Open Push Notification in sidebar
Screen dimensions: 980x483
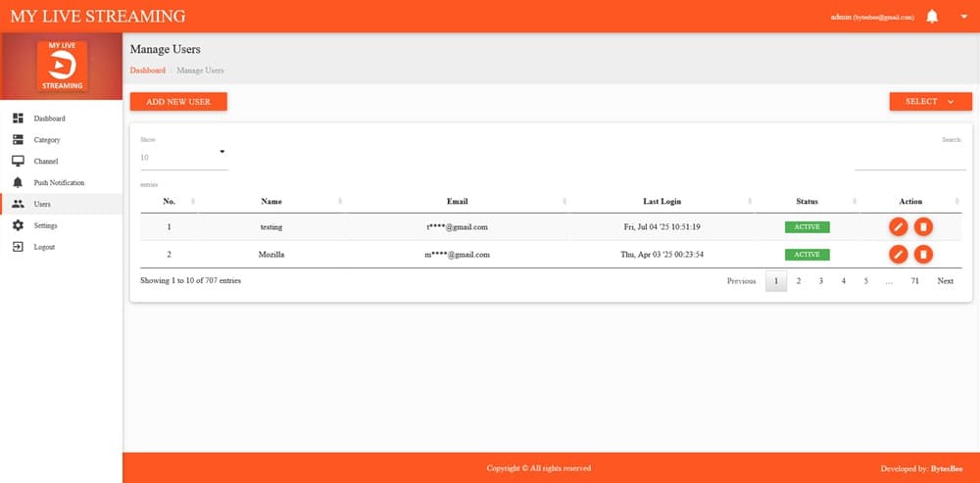pos(59,183)
